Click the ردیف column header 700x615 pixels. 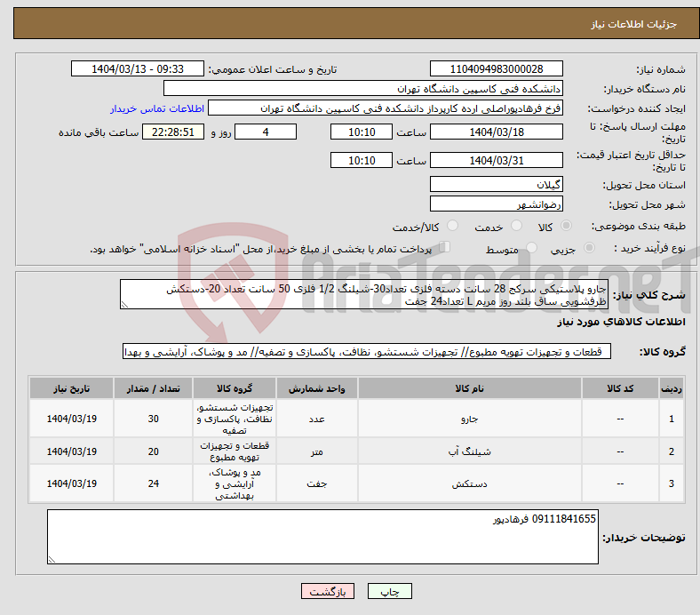(x=671, y=388)
